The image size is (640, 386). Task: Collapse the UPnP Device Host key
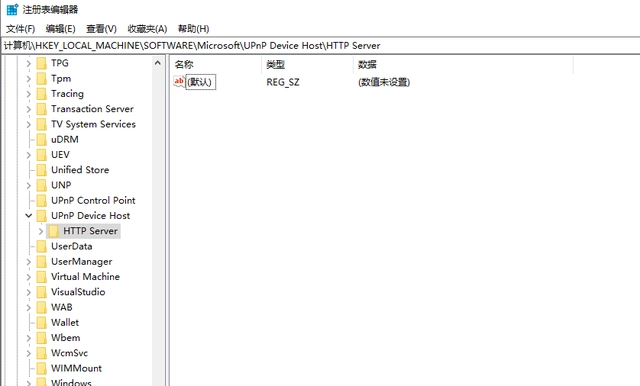point(29,215)
